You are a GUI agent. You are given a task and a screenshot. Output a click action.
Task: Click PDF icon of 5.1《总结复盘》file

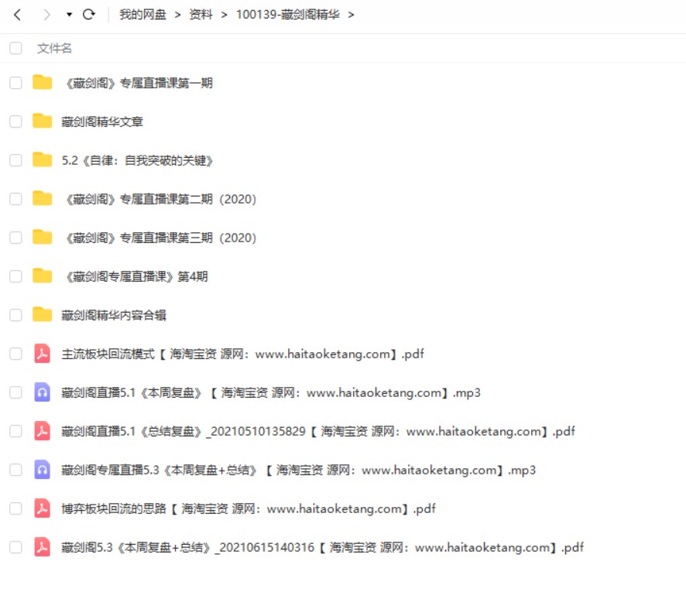tap(43, 431)
